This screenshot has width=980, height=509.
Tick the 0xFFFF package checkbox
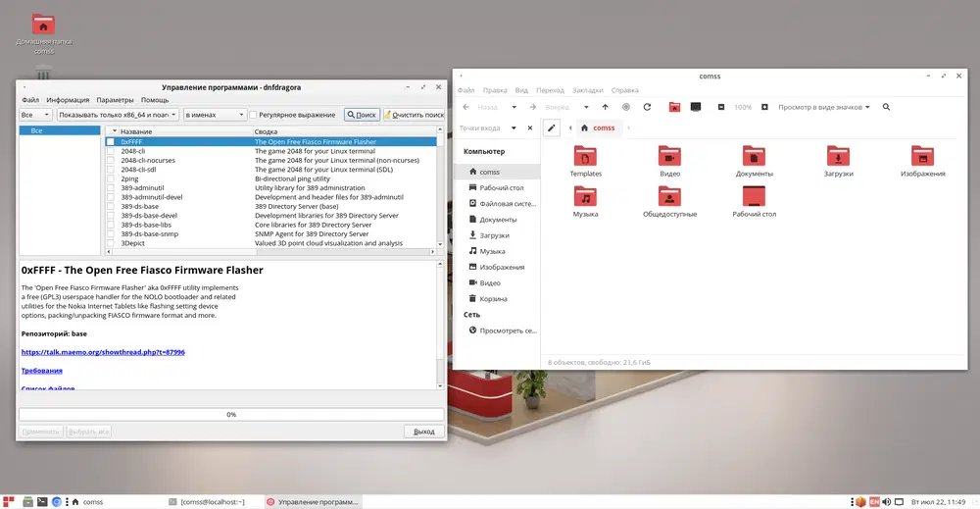click(111, 142)
